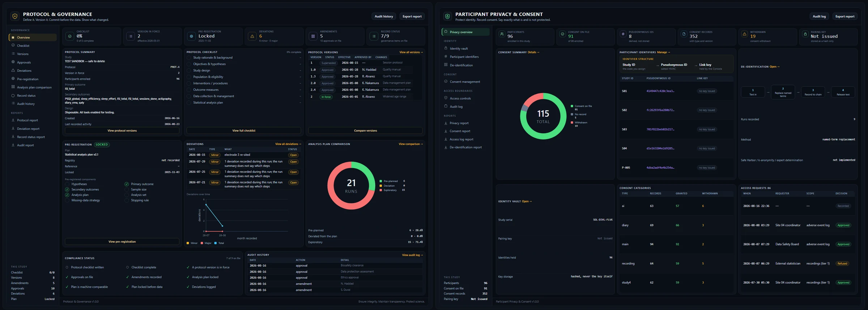This screenshot has width=868, height=310.
Task: Open the Overview item in Governance sidebar
Action: click(x=33, y=37)
